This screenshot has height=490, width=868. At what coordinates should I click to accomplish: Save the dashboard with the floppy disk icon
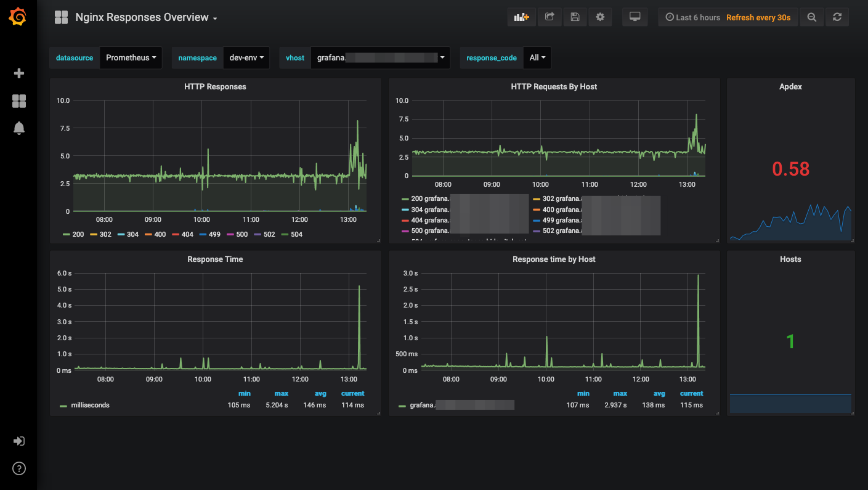tap(575, 17)
